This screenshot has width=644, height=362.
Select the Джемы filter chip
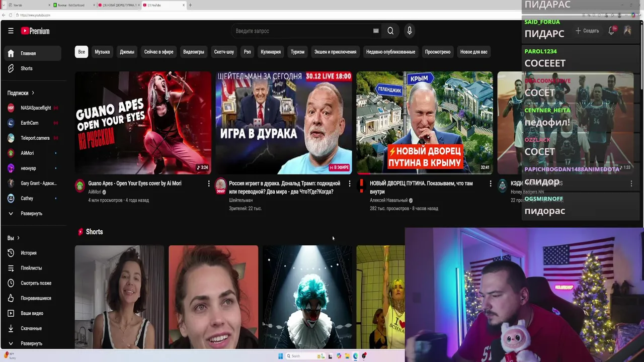coord(127,52)
